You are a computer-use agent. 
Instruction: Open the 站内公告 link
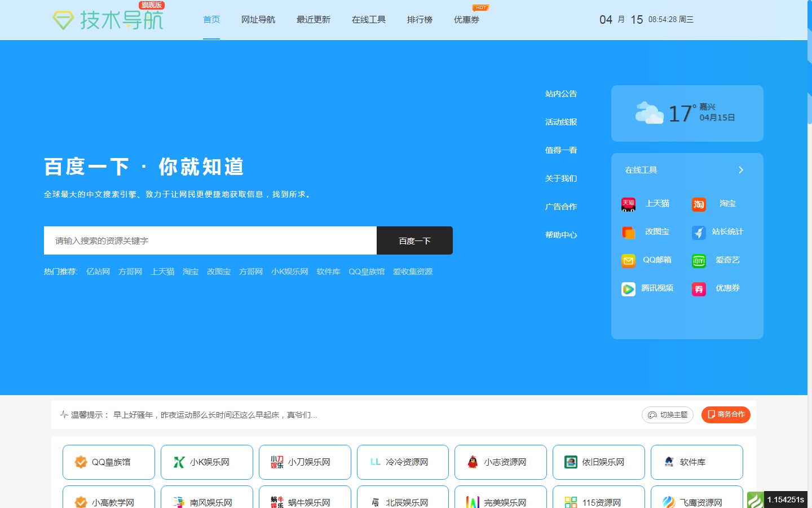(x=561, y=94)
